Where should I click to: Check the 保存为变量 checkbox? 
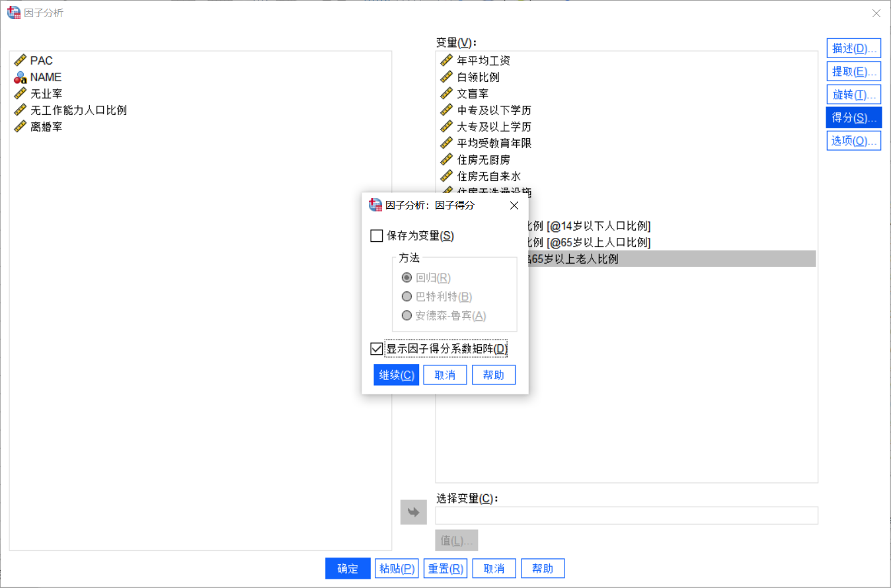coord(377,235)
